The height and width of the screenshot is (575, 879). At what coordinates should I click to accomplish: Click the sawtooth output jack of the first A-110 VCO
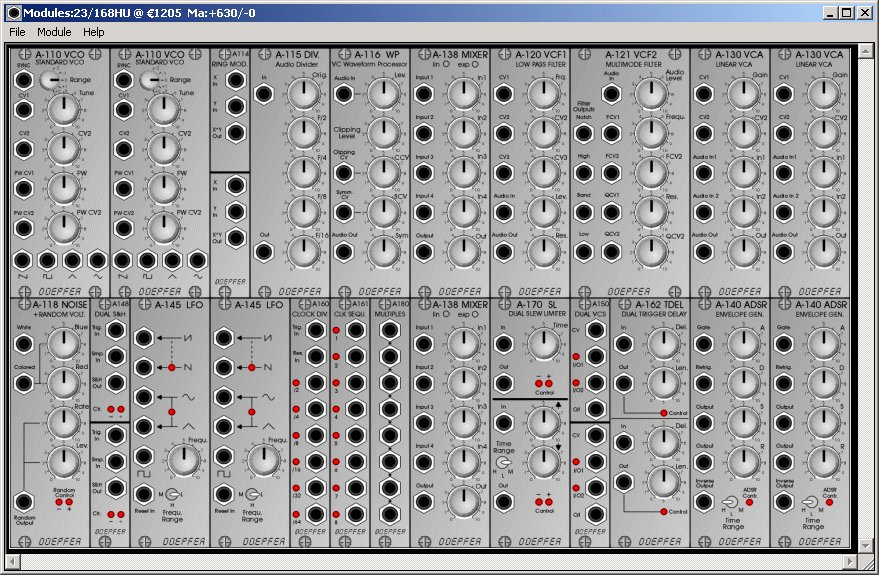coord(22,260)
